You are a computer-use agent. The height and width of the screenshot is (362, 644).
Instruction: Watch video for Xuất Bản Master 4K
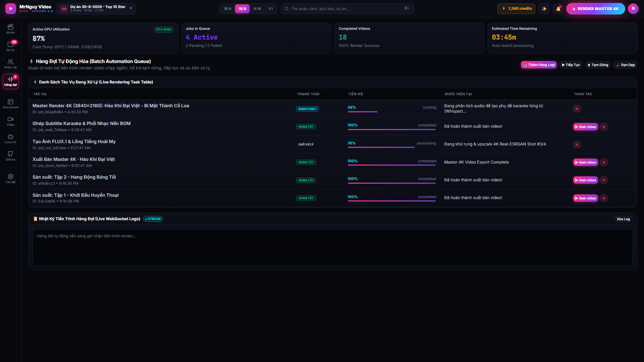point(585,162)
